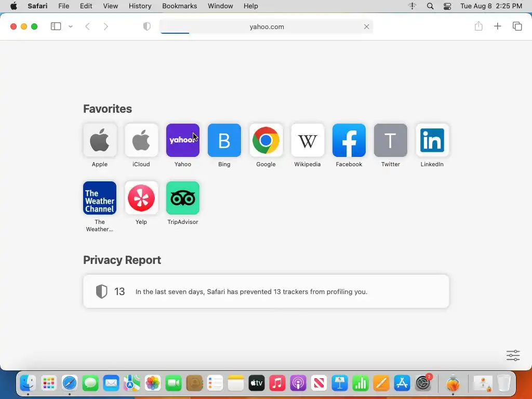The height and width of the screenshot is (399, 532).
Task: Open the Privacy Report card
Action: pos(266,291)
